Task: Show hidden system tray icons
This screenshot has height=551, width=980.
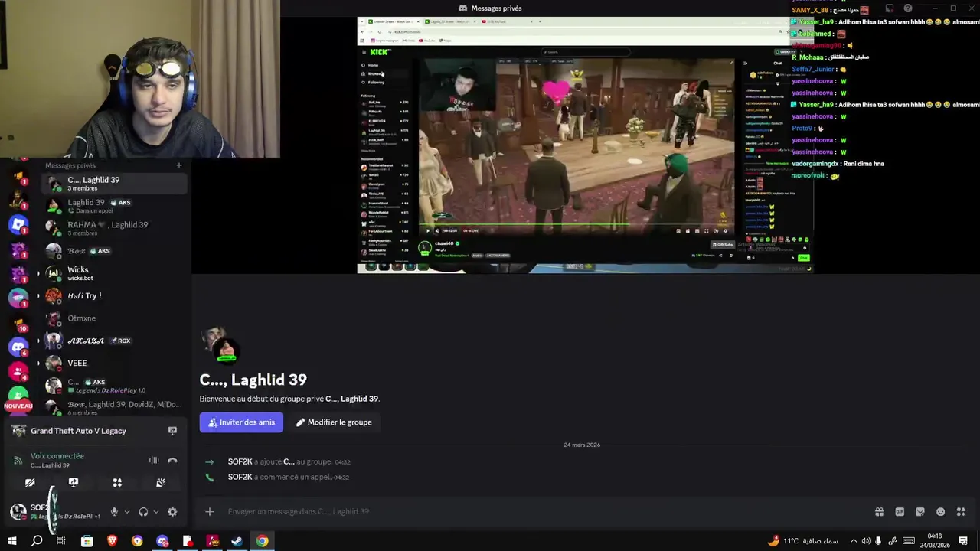Action: [x=854, y=541]
